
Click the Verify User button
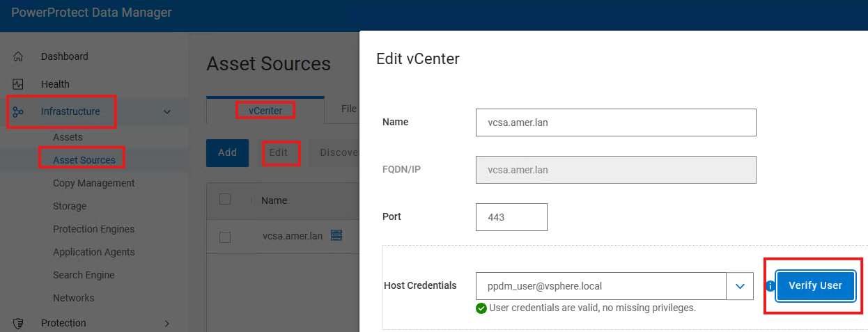click(815, 285)
